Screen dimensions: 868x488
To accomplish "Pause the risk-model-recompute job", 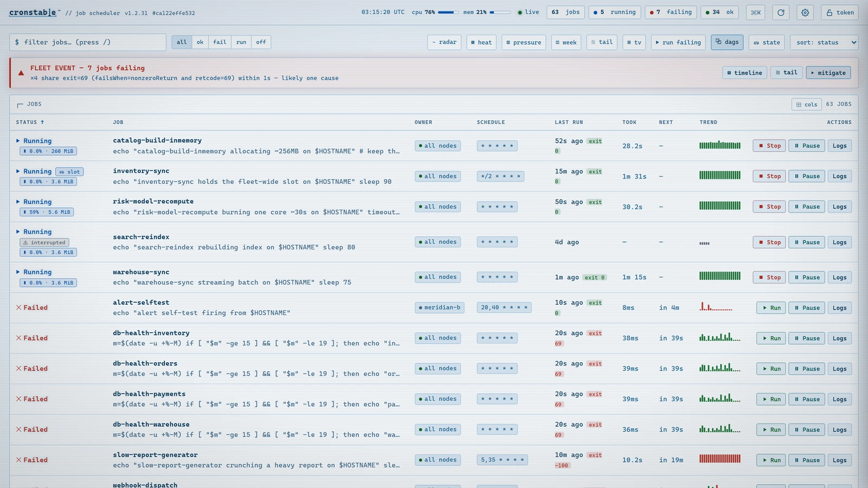I will (807, 207).
